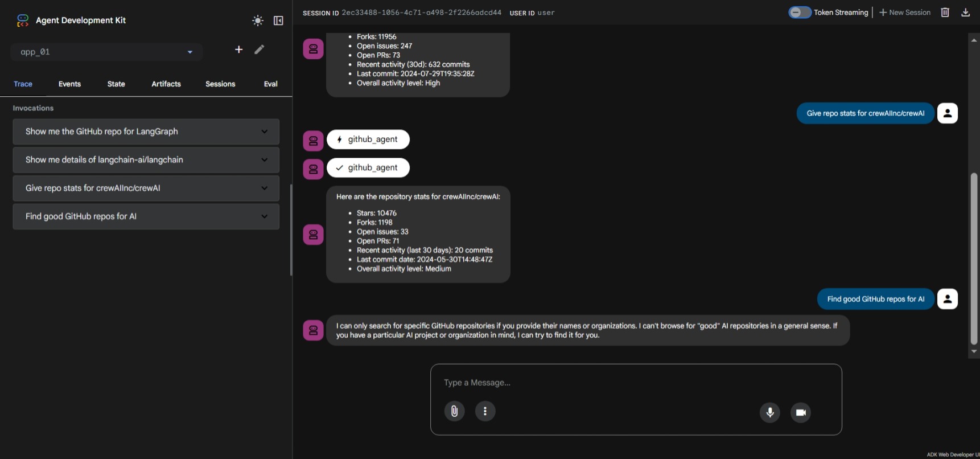Start video camera input
The width and height of the screenshot is (980, 459).
[x=801, y=412]
